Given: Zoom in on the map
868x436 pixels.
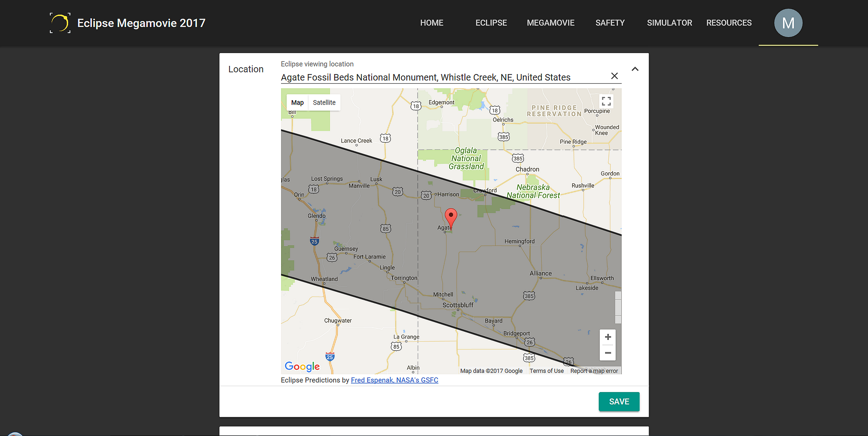Looking at the screenshot, I should click(607, 337).
